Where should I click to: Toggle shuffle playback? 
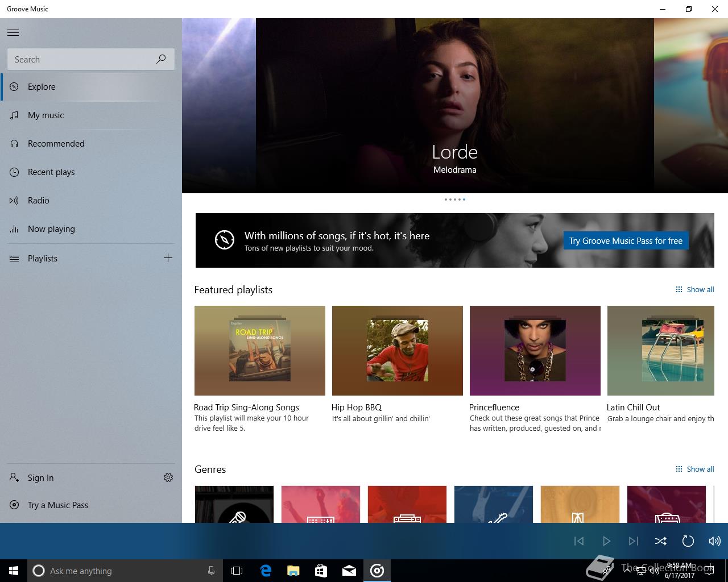coord(661,541)
